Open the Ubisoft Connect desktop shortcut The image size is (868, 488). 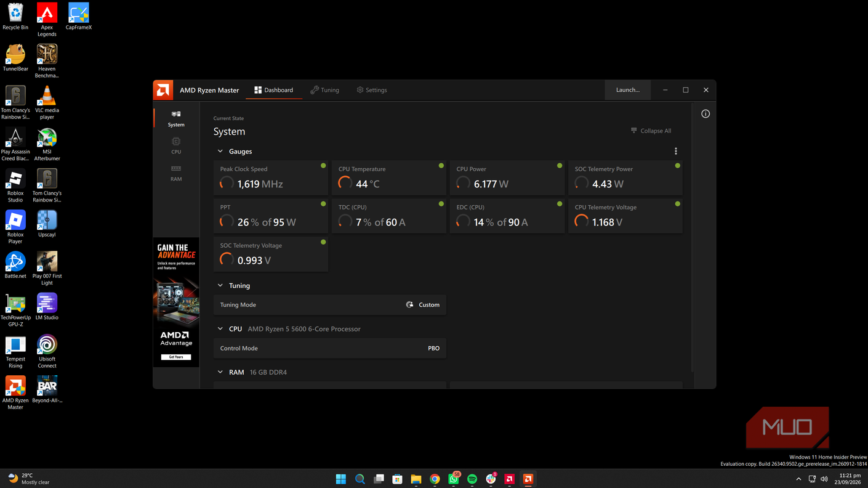[x=47, y=351]
